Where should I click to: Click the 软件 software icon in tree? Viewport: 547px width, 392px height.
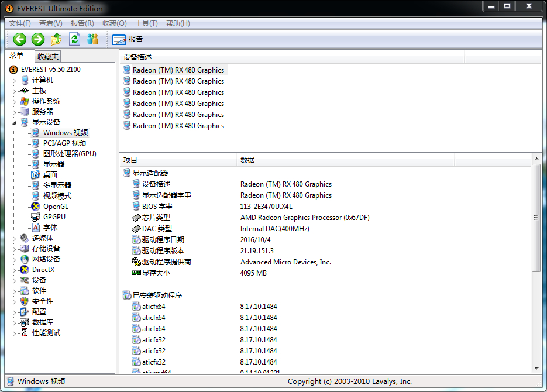[x=25, y=291]
